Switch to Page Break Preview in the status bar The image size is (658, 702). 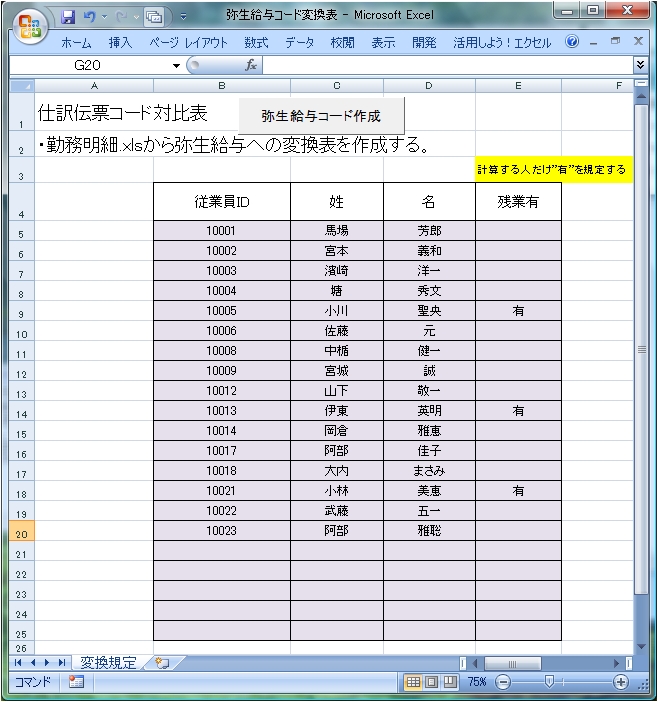coord(450,682)
